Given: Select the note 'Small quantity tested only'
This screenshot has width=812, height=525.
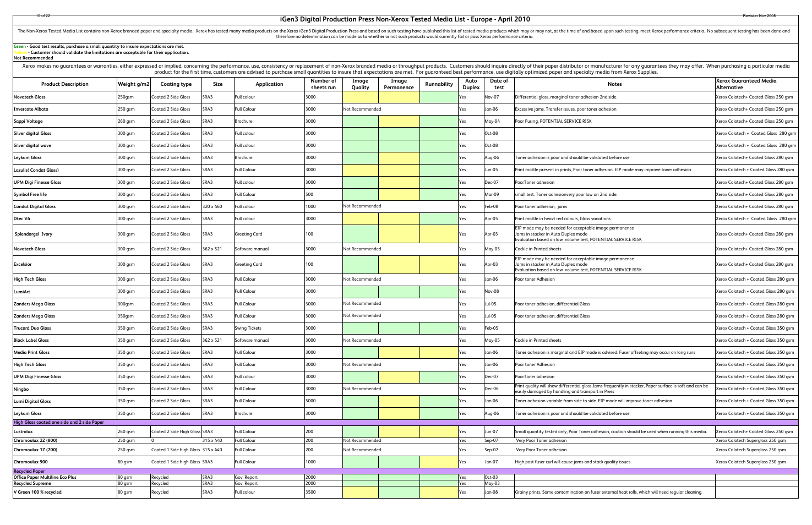Looking at the screenshot, I should point(611,431).
